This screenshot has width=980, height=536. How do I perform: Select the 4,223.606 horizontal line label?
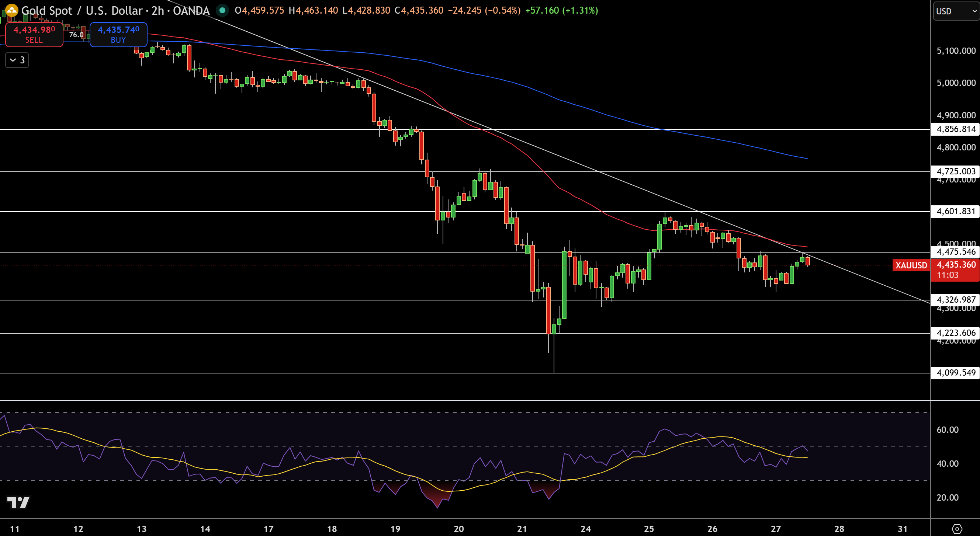pos(955,333)
